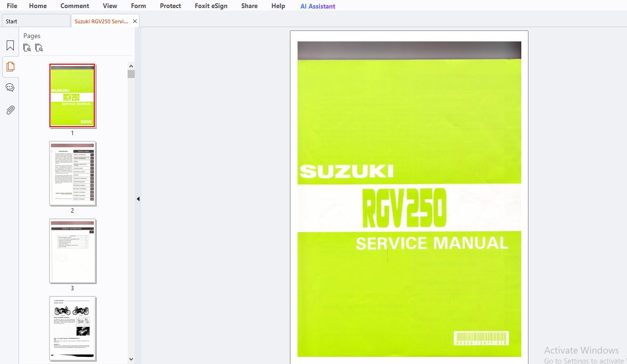Image resolution: width=627 pixels, height=364 pixels.
Task: Click the page number 1 label
Action: tap(72, 133)
